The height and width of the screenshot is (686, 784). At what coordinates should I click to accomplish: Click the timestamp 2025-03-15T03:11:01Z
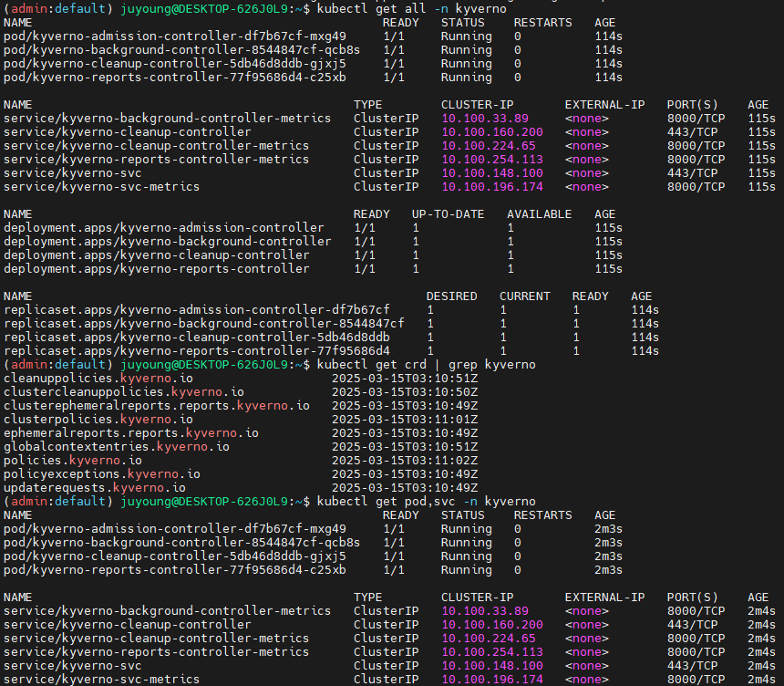coord(405,419)
